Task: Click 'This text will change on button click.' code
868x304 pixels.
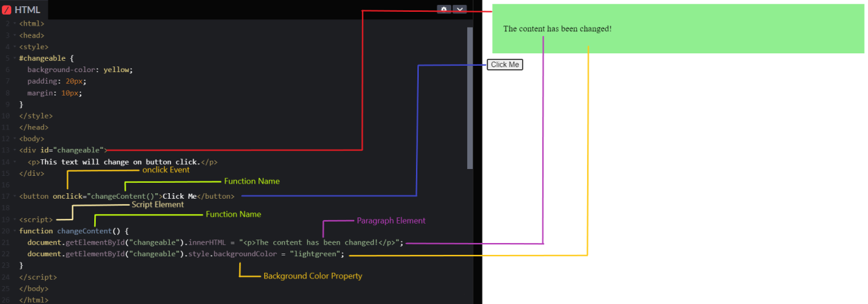Action: 120,162
